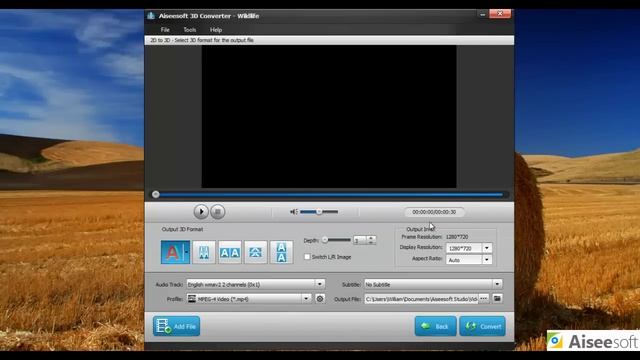This screenshot has height=360, width=640.
Task: Choose the full top-and-bottom 3D format
Action: pyautogui.click(x=281, y=252)
